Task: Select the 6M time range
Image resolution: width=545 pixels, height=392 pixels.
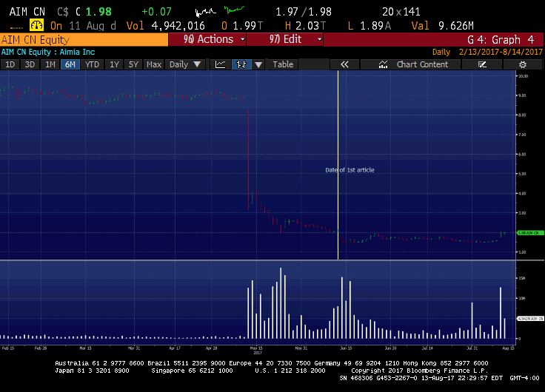Action: [70, 64]
